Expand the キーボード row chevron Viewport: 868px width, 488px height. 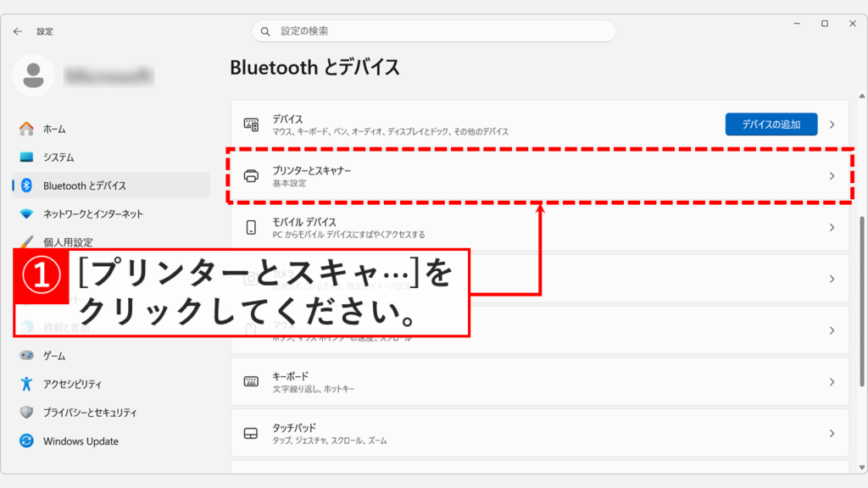(x=832, y=382)
